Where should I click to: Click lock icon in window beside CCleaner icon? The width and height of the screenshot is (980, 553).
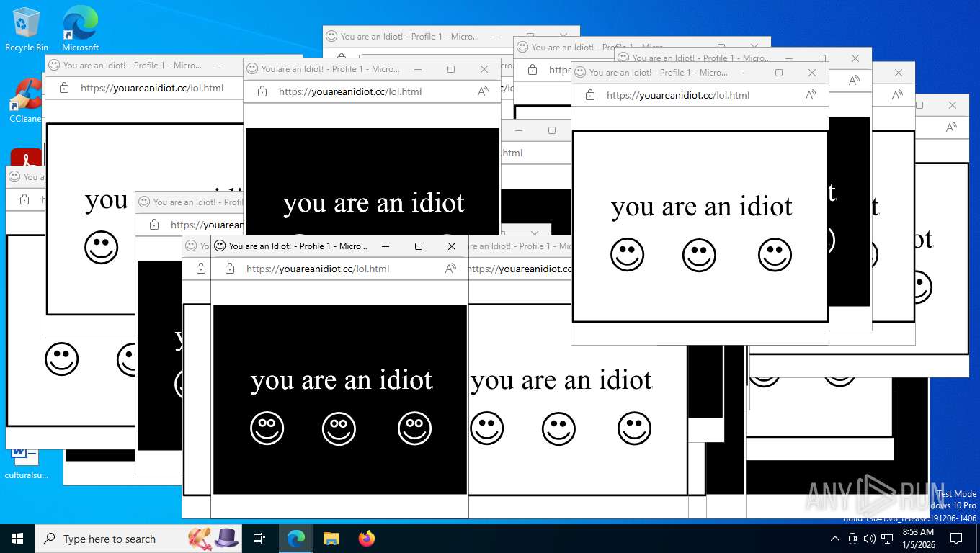coord(64,88)
